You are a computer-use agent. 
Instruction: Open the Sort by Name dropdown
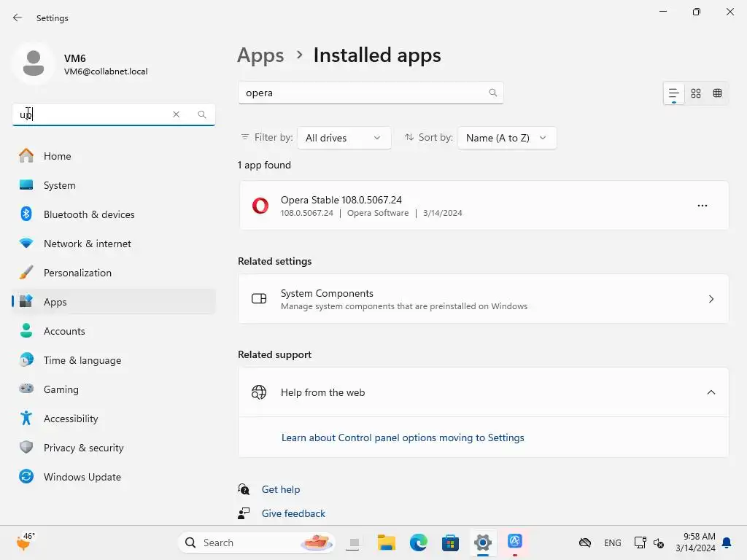coord(506,138)
